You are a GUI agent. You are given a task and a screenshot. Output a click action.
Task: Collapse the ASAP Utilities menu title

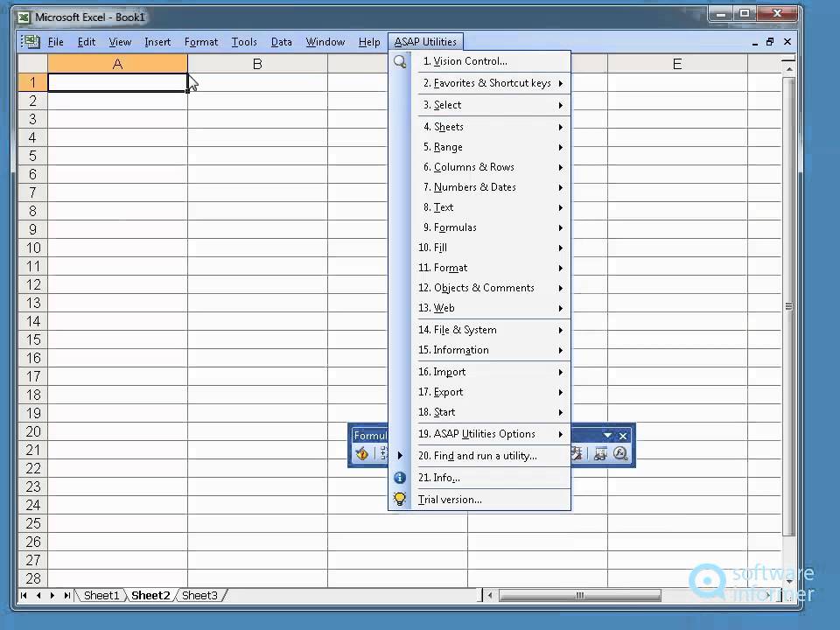click(425, 42)
